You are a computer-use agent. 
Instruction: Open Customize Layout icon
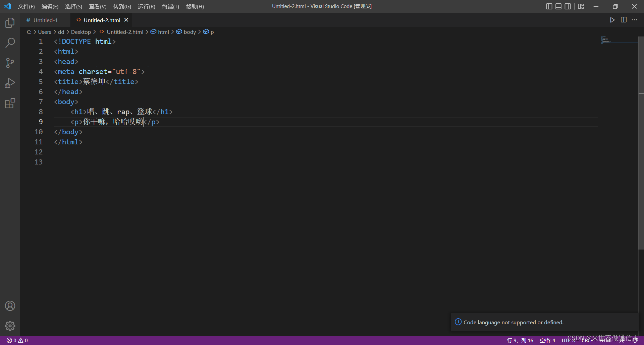pos(581,6)
